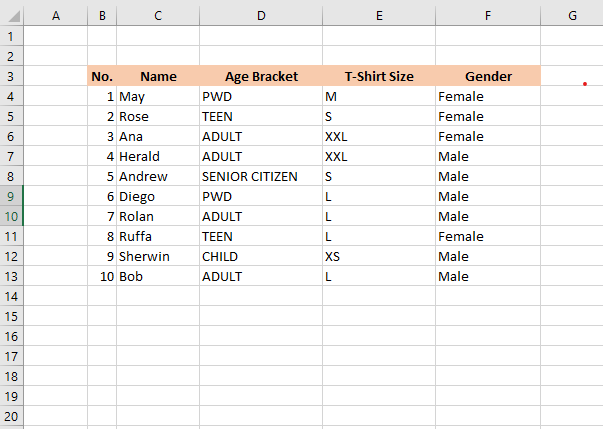Select column D header
The height and width of the screenshot is (429, 603).
point(261,15)
